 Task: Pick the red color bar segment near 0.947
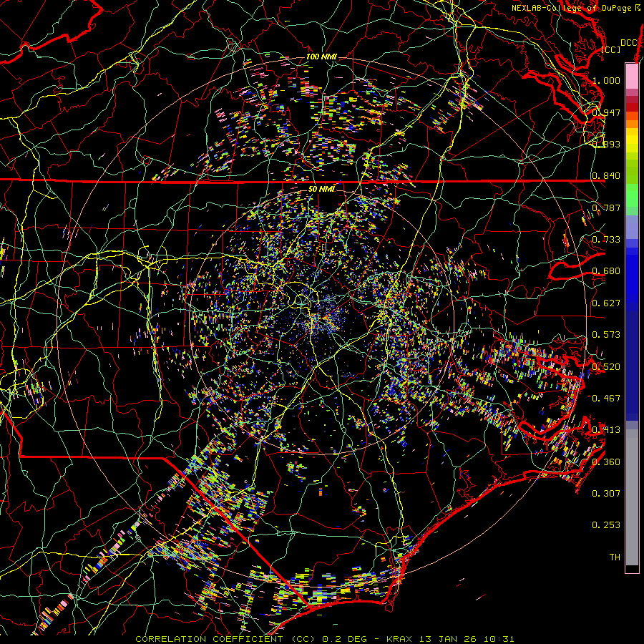632,107
